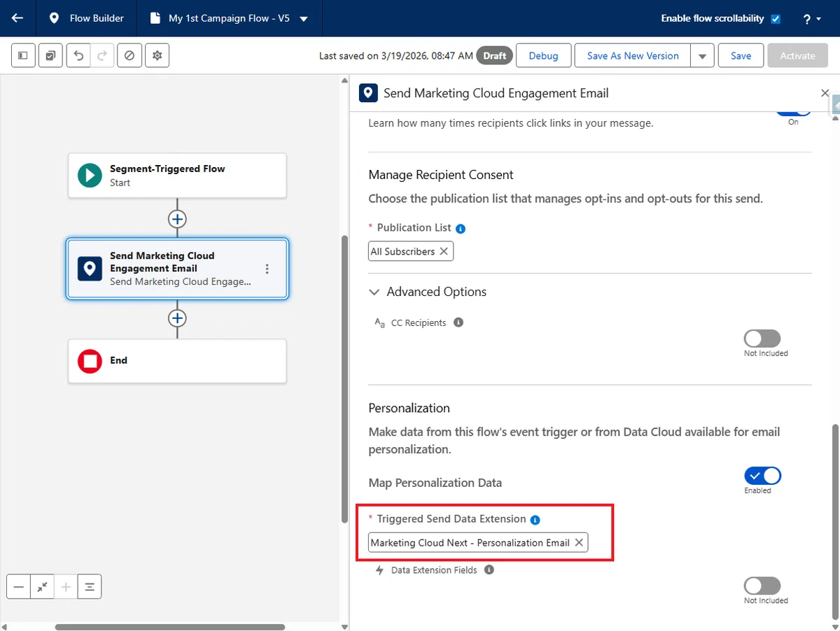Select the Send Marketing Cloud Engagement Email node icon
The image size is (840, 631).
(90, 269)
